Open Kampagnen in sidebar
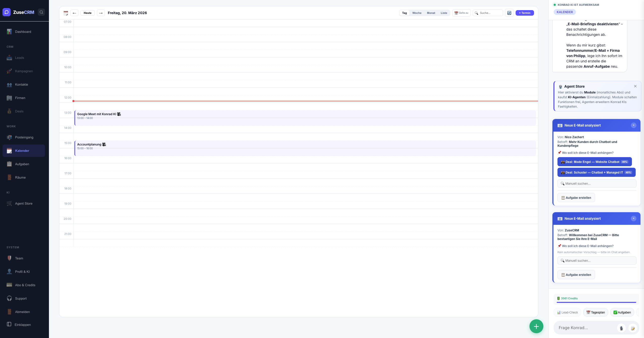Image resolution: width=644 pixels, height=338 pixels. click(x=24, y=71)
